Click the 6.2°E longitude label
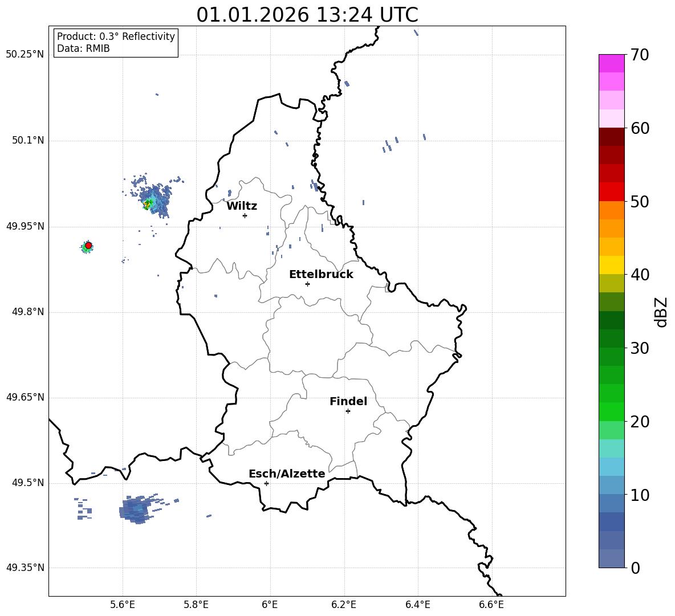 [x=344, y=605]
